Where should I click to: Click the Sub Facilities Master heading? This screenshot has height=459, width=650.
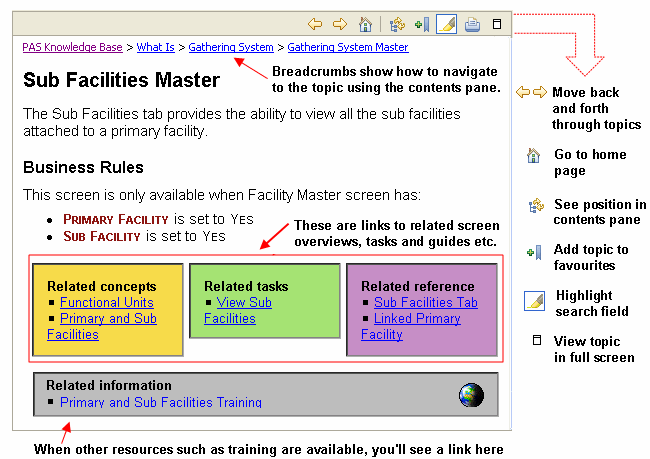121,80
